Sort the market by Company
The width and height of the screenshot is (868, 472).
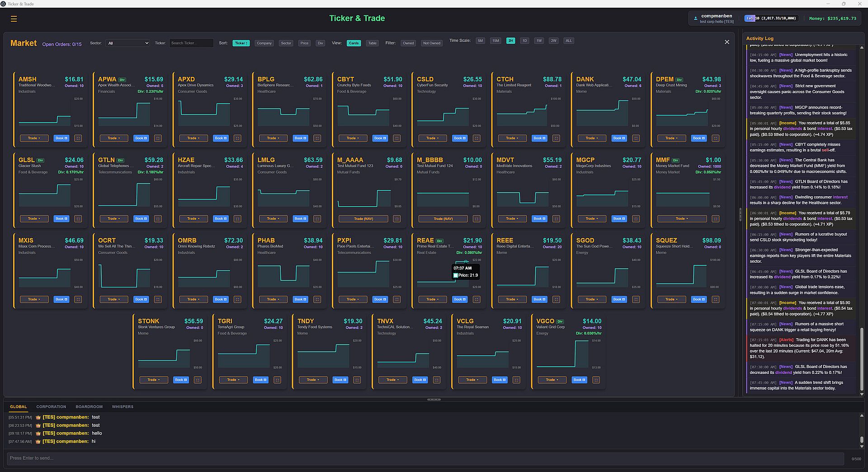(264, 43)
